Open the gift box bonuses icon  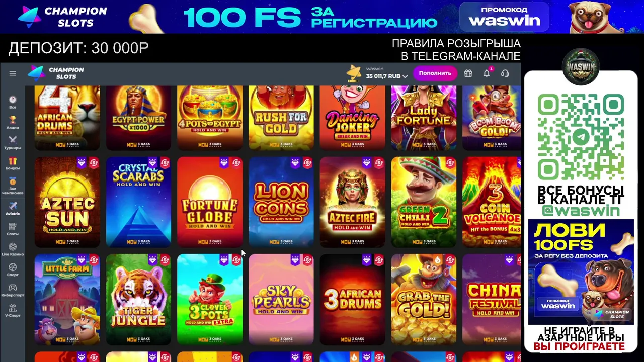click(x=468, y=73)
